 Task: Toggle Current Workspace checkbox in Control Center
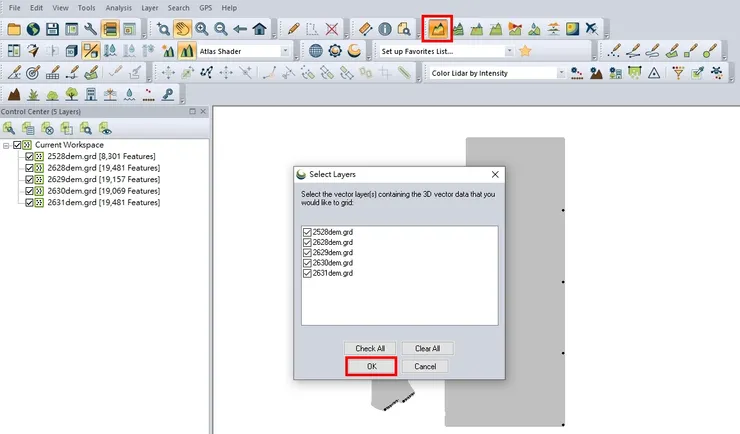tap(17, 145)
